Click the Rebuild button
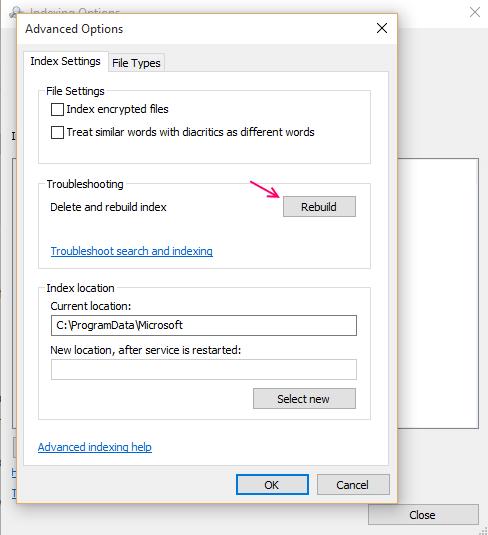 319,206
